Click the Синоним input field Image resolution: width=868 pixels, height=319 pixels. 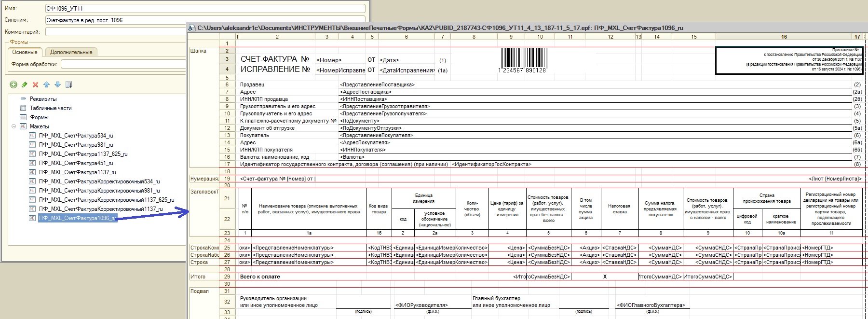click(205, 20)
